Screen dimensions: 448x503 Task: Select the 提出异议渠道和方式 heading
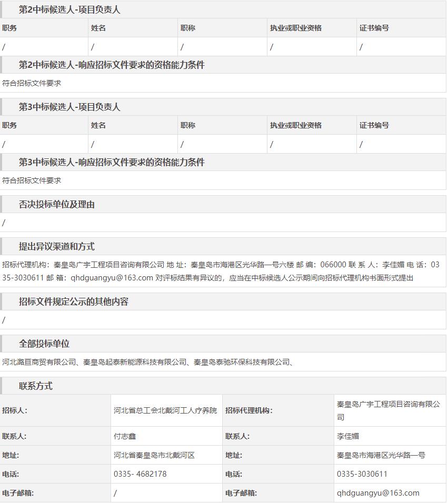pyautogui.click(x=57, y=247)
